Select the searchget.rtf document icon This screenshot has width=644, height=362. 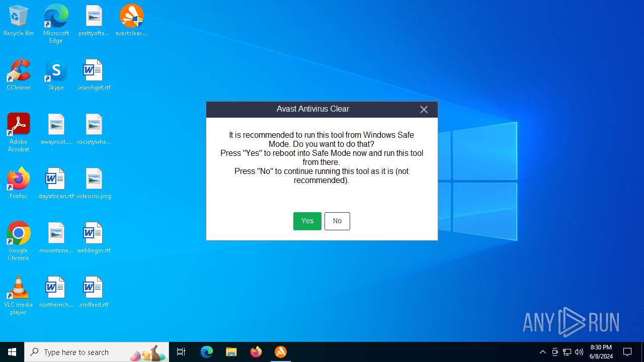coord(94,75)
